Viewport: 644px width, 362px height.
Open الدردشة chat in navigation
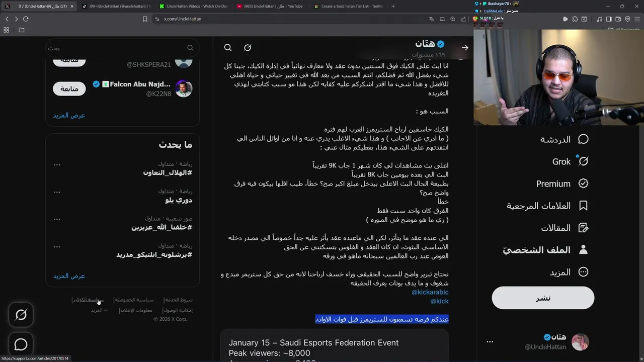pyautogui.click(x=564, y=139)
